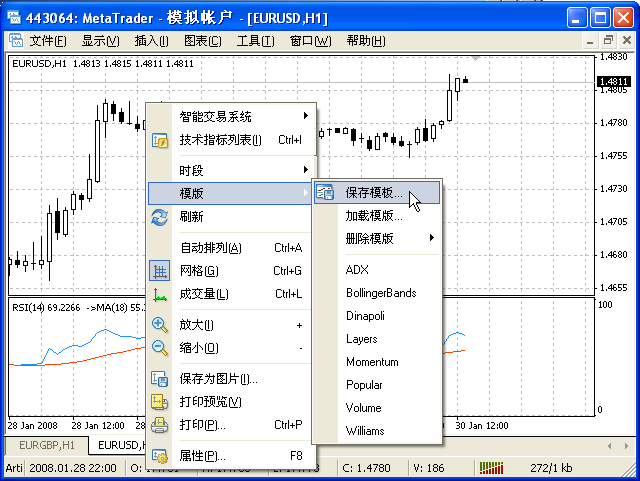Click the save template icon
Viewport: 640px width, 481px height.
point(325,193)
